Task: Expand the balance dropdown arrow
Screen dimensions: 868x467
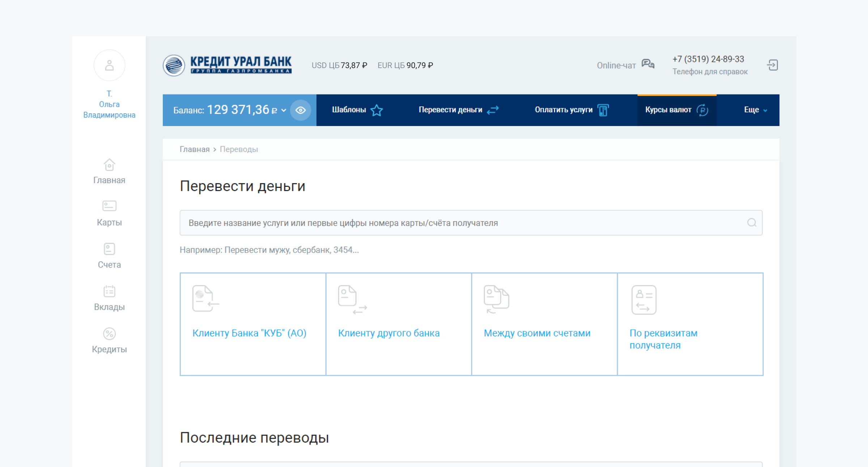Action: (x=284, y=110)
